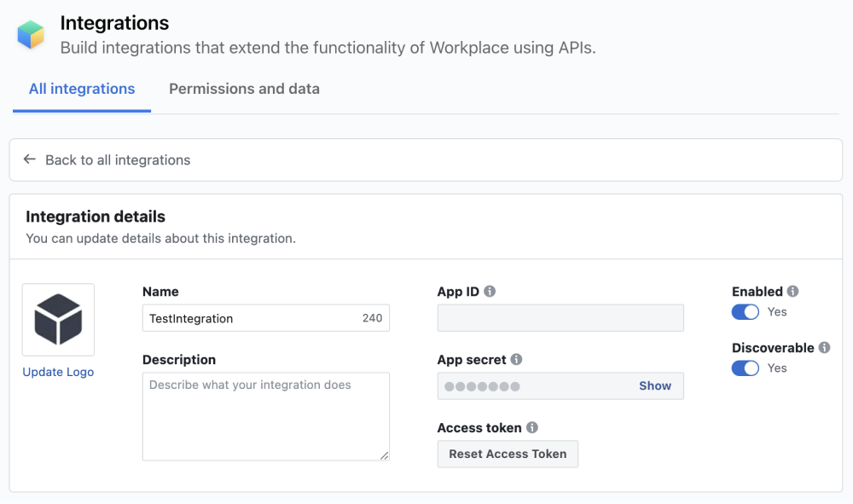
Task: Click Back to all integrations
Action: pos(118,159)
